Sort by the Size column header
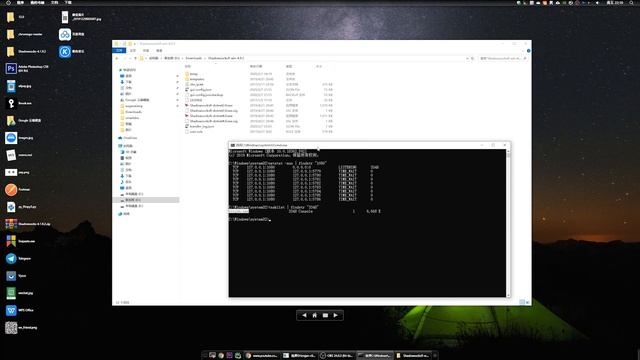The width and height of the screenshot is (640, 360). click(319, 66)
